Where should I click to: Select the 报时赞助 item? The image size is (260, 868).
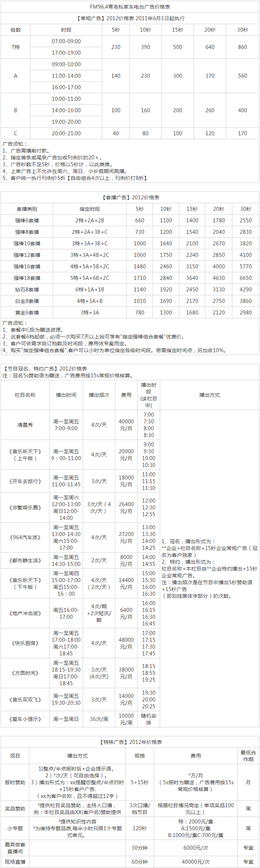coord(15,782)
